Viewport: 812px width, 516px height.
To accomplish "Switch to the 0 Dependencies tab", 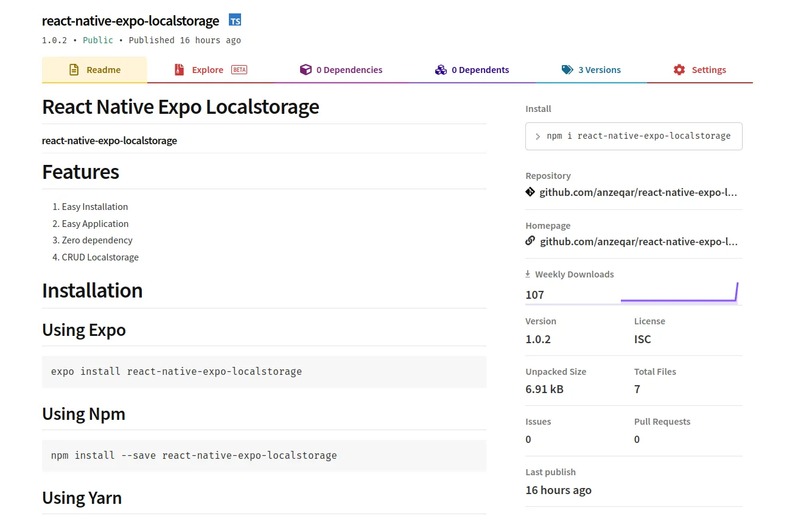I will click(349, 70).
